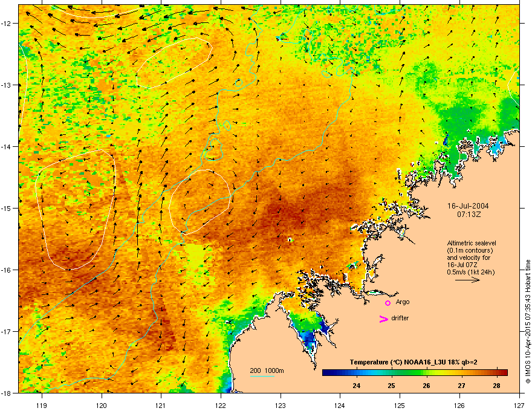Click the latitude axis label -18
Image resolution: width=532 pixels, height=411 pixels.
[x=7, y=393]
